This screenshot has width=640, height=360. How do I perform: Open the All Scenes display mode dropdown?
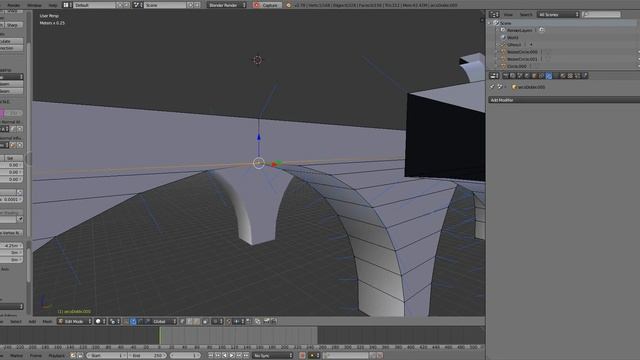(x=558, y=15)
